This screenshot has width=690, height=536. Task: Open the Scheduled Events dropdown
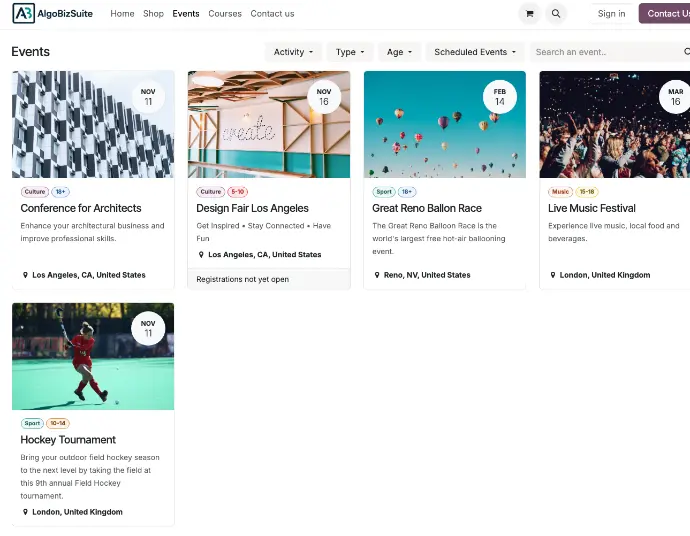pyautogui.click(x=475, y=52)
